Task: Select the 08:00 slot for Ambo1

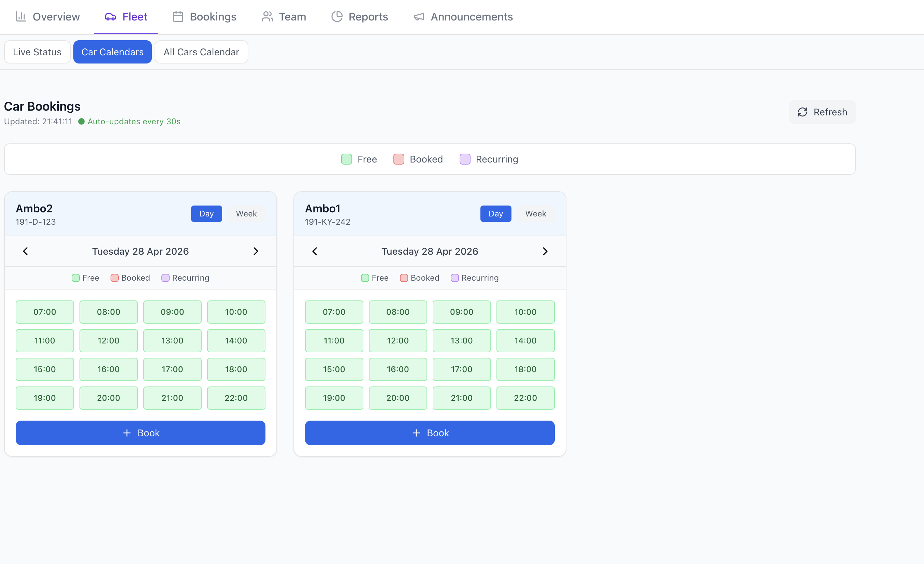Action: tap(398, 312)
